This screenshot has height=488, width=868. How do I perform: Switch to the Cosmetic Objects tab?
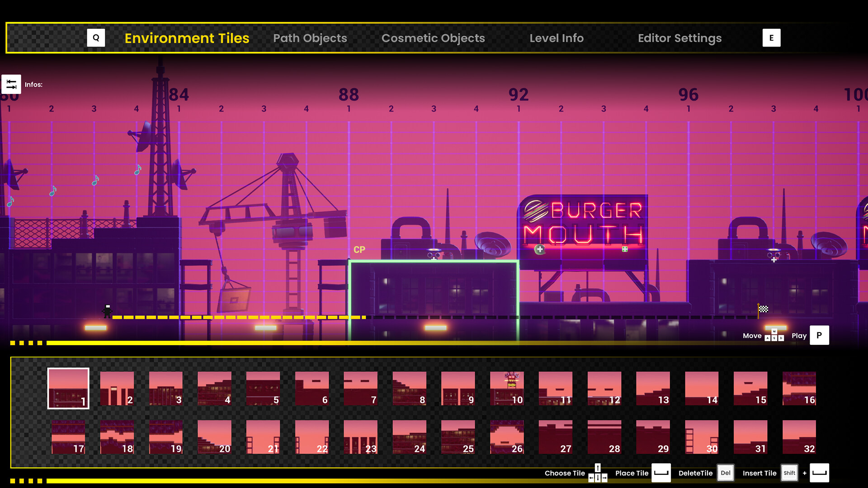pyautogui.click(x=434, y=38)
